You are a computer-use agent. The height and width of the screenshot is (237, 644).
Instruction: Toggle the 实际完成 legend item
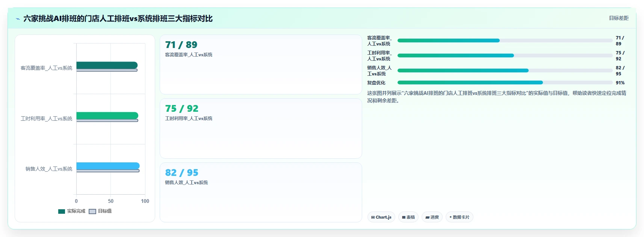click(x=72, y=211)
